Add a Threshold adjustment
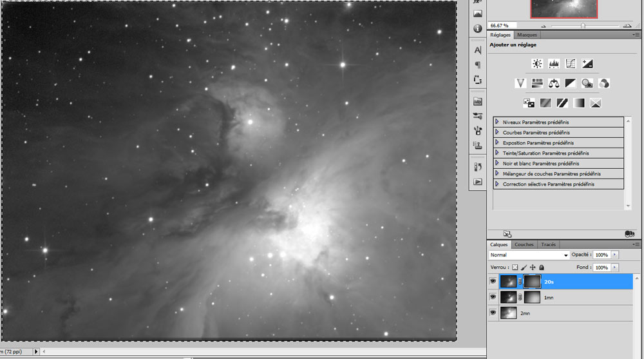644x359 pixels. 562,103
